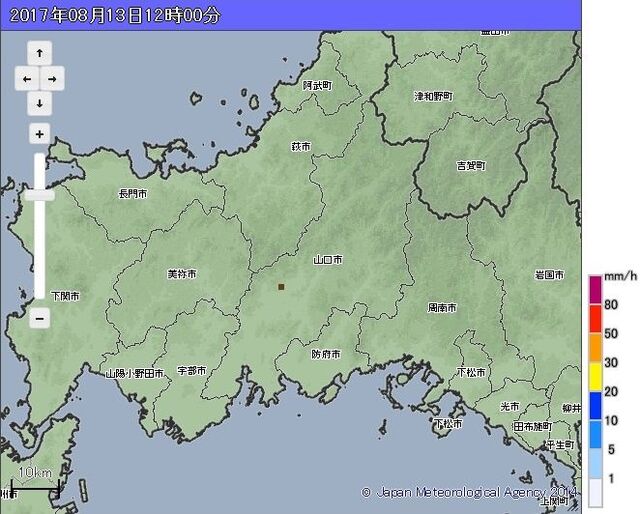
Task: Click the 山口市 map label
Action: [x=328, y=260]
